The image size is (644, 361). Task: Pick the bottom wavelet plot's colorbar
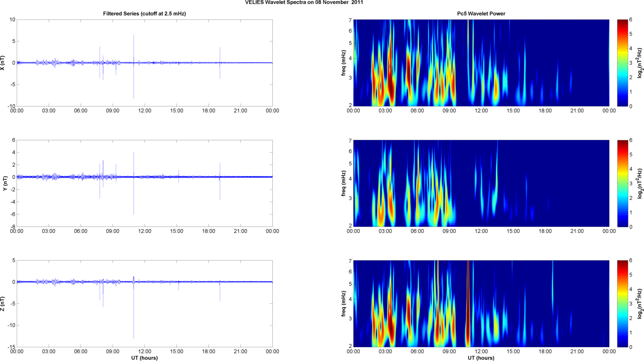[x=622, y=304]
